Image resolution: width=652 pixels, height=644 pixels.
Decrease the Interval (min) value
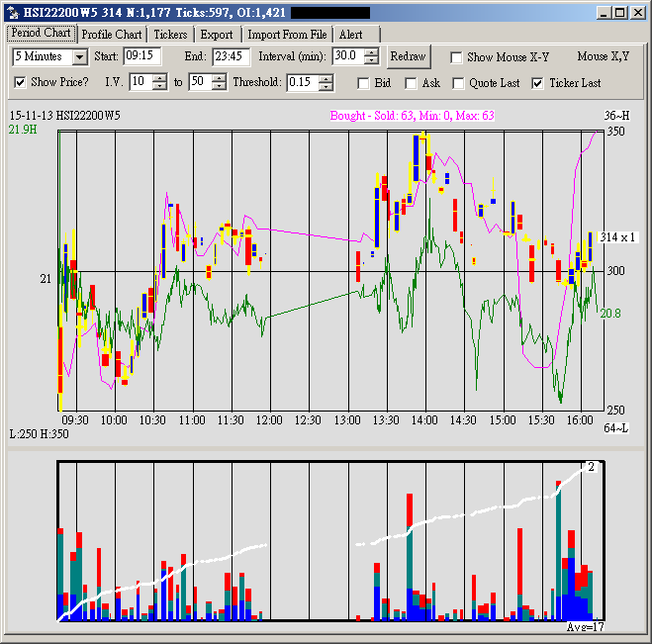pyautogui.click(x=371, y=60)
